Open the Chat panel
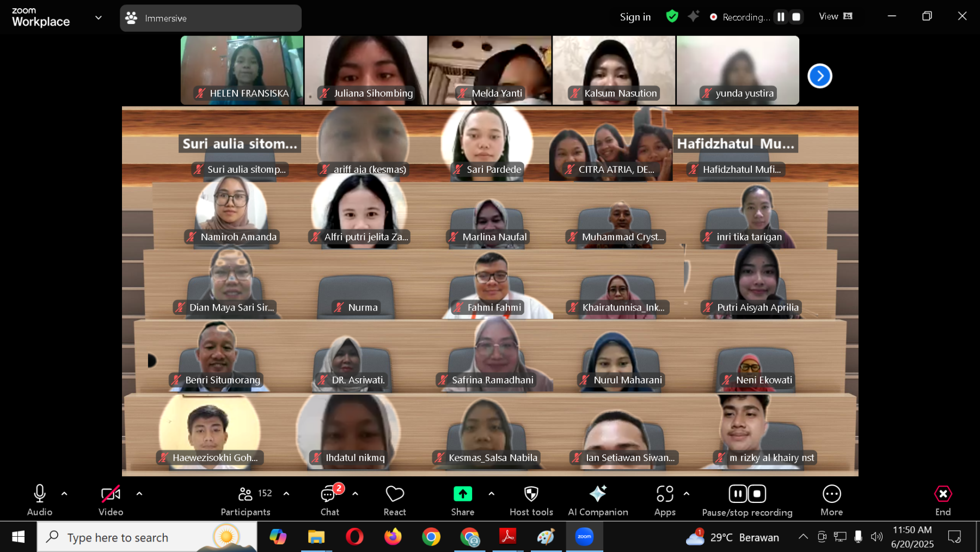980x552 pixels. pyautogui.click(x=329, y=494)
